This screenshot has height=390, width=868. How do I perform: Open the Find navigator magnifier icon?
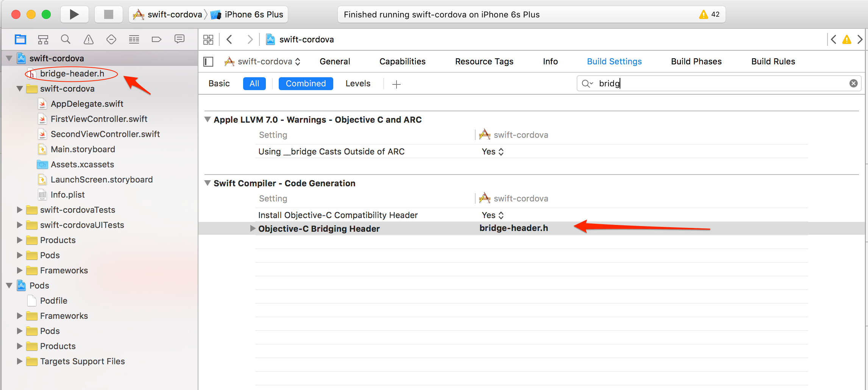coord(66,39)
